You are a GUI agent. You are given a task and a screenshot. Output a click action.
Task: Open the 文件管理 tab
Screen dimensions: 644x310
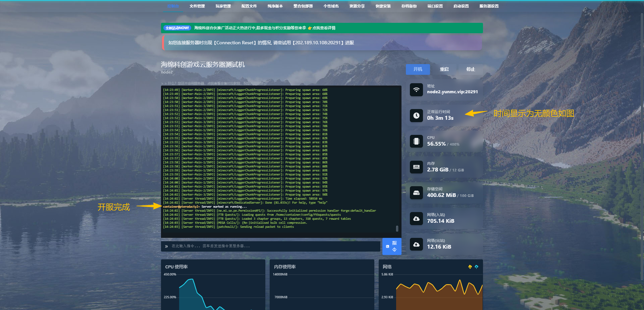[x=197, y=6]
